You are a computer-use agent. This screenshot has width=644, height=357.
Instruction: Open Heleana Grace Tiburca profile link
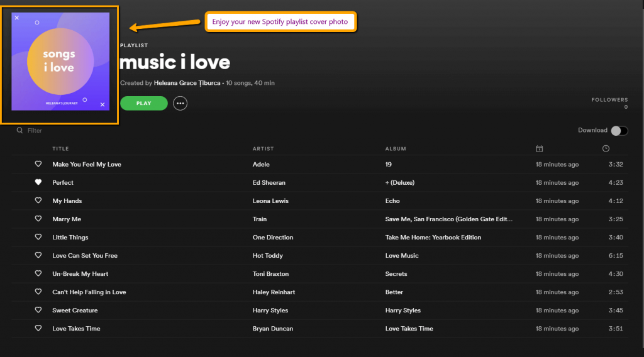187,83
